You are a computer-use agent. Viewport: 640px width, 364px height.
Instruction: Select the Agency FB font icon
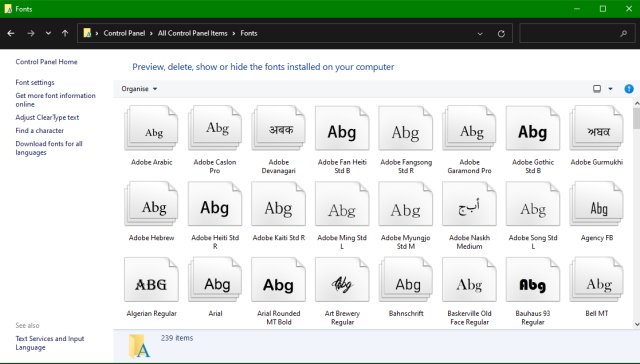[596, 204]
